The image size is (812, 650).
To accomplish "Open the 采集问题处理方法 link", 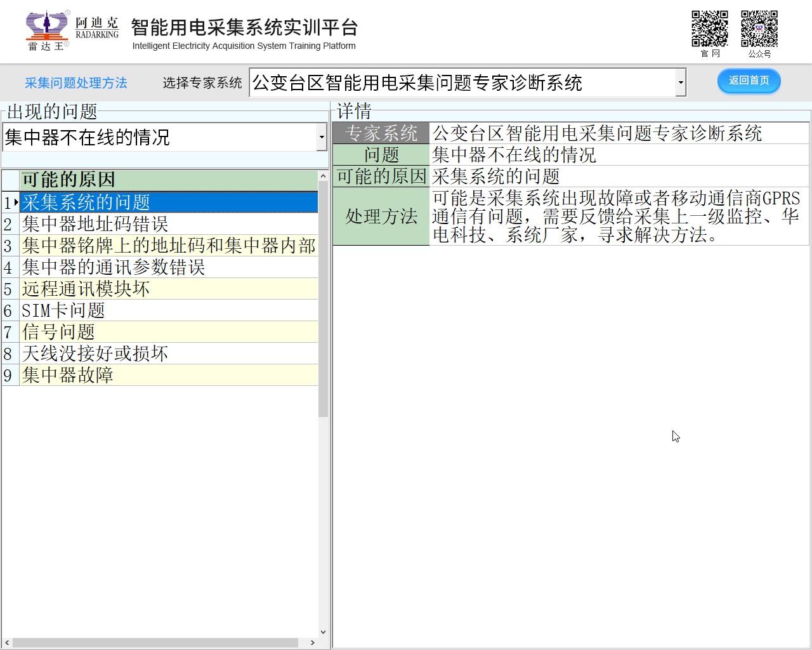I will pyautogui.click(x=76, y=83).
